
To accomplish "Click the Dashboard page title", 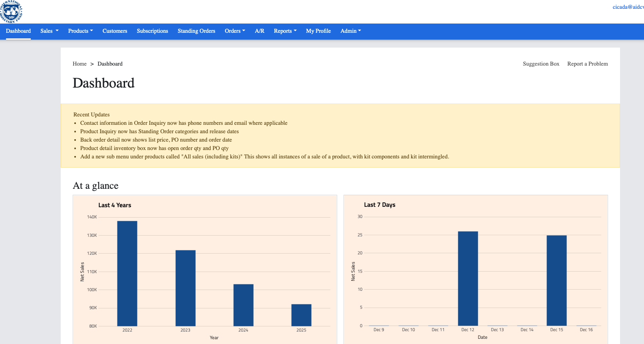I will [x=103, y=83].
